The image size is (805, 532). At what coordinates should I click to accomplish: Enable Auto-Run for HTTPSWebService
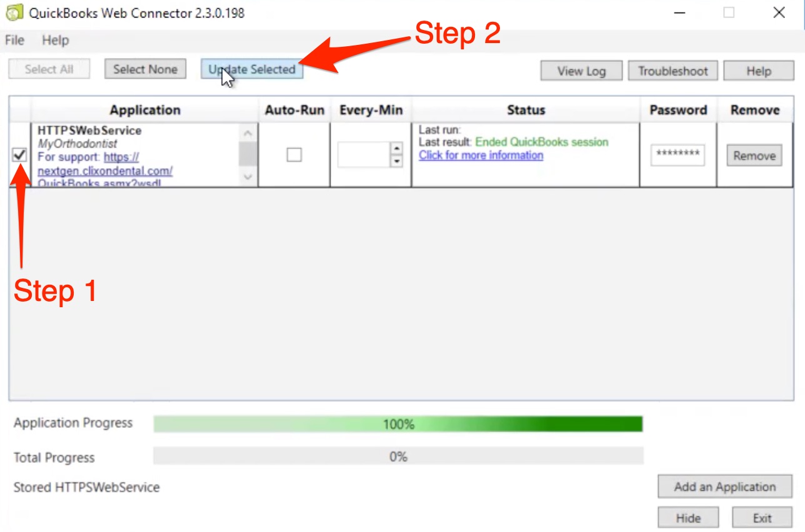[x=294, y=155]
